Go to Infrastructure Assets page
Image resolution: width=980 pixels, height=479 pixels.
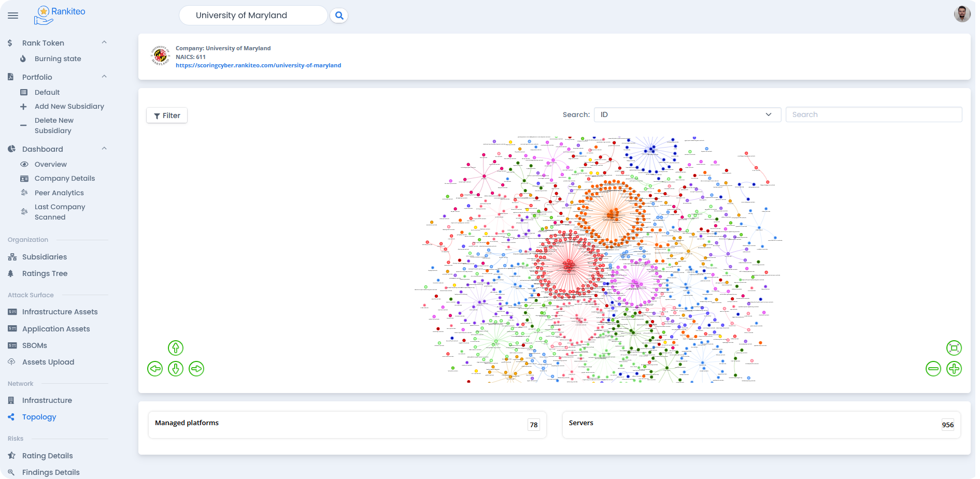(60, 312)
